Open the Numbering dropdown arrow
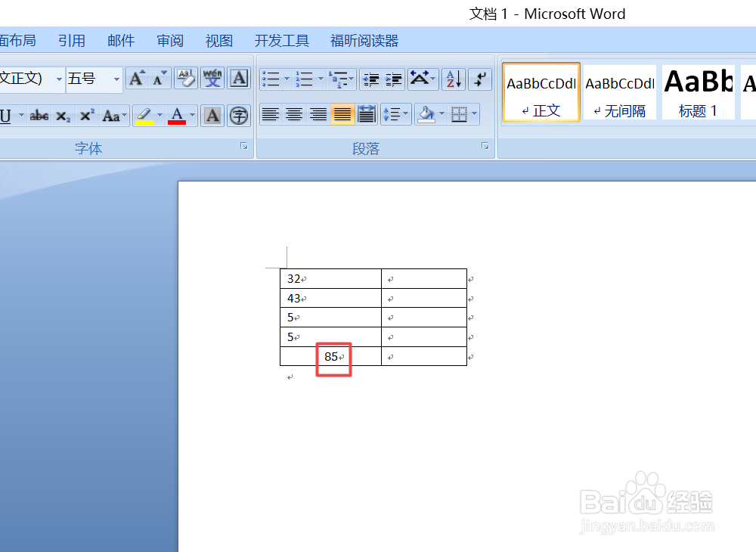The width and height of the screenshot is (756, 552). (x=321, y=79)
